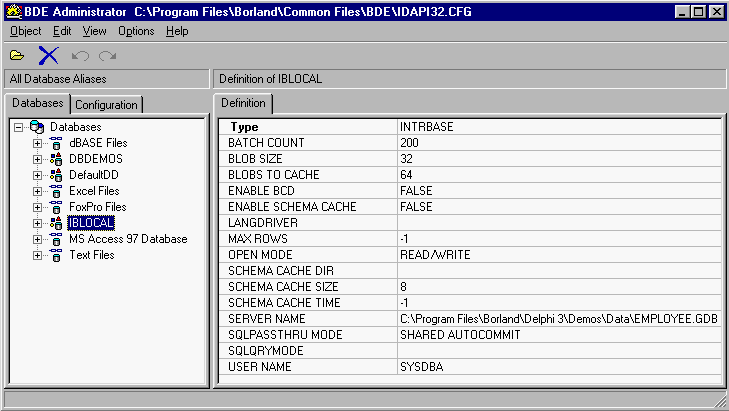Click the dBASE Files alias icon
729x411 pixels.
pos(56,143)
